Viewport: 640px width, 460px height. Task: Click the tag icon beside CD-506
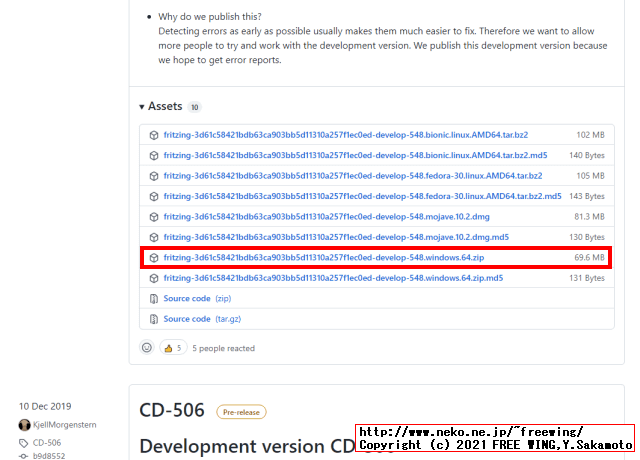coord(24,443)
